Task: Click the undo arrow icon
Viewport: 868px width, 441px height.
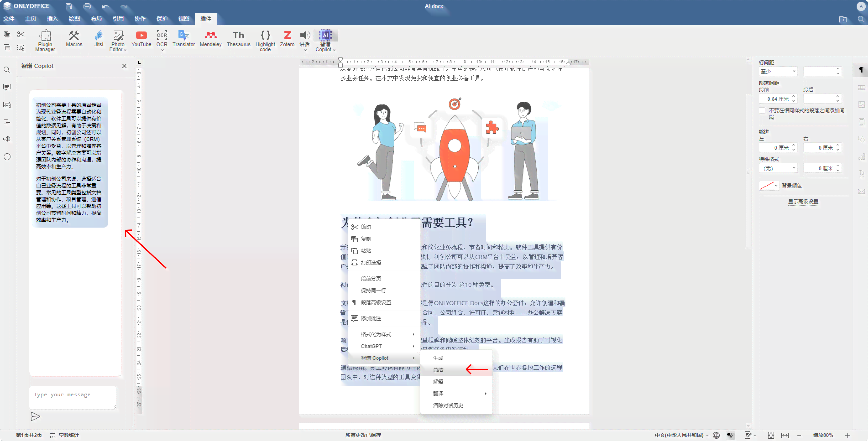Action: point(105,6)
